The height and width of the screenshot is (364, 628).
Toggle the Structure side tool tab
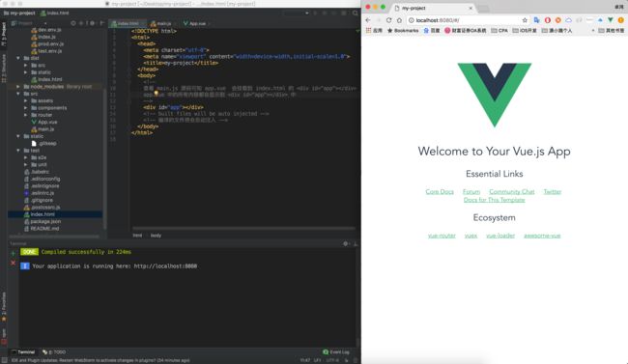[x=4, y=69]
